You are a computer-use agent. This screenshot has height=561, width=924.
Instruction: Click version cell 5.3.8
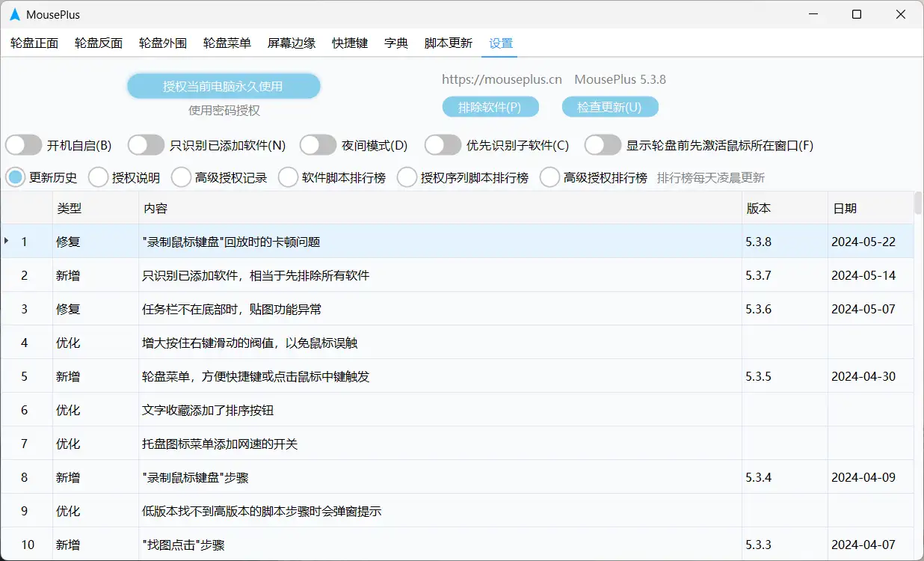(785, 242)
